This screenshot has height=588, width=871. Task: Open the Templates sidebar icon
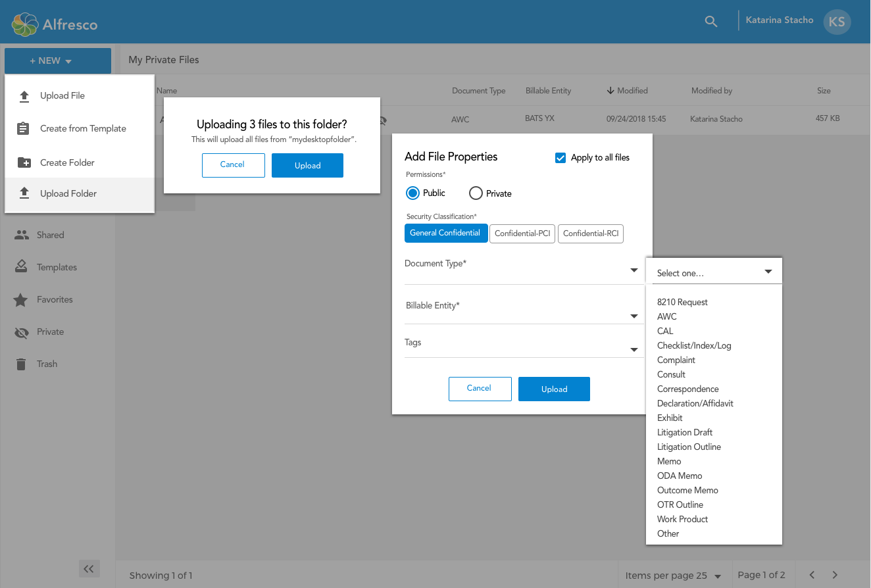click(22, 267)
